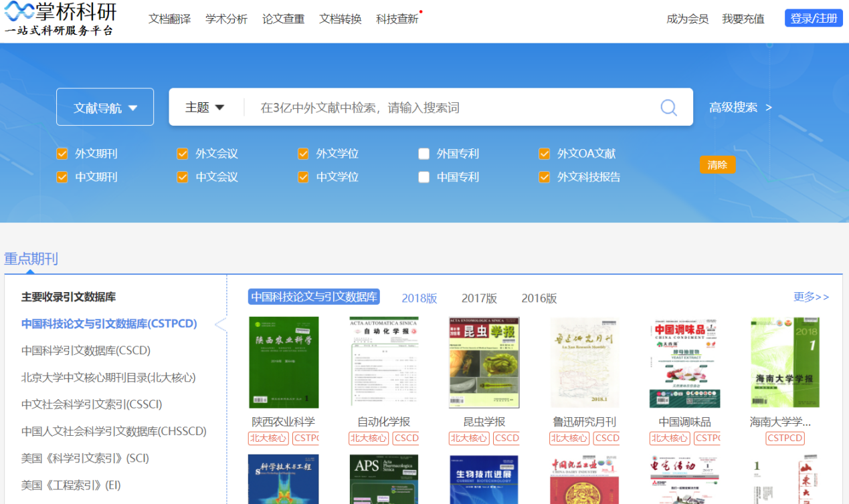The image size is (849, 504).
Task: Switch to the 2017版 tab
Action: pos(479,298)
